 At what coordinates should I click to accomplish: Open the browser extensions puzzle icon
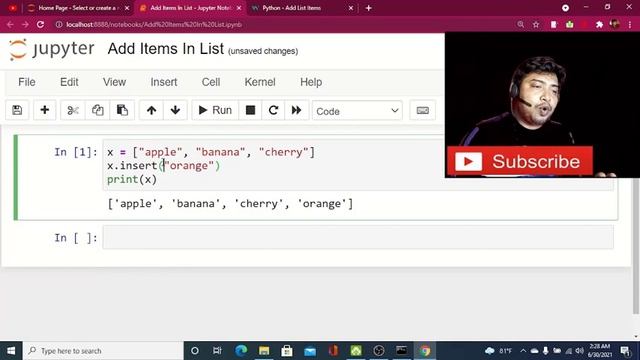pos(599,24)
